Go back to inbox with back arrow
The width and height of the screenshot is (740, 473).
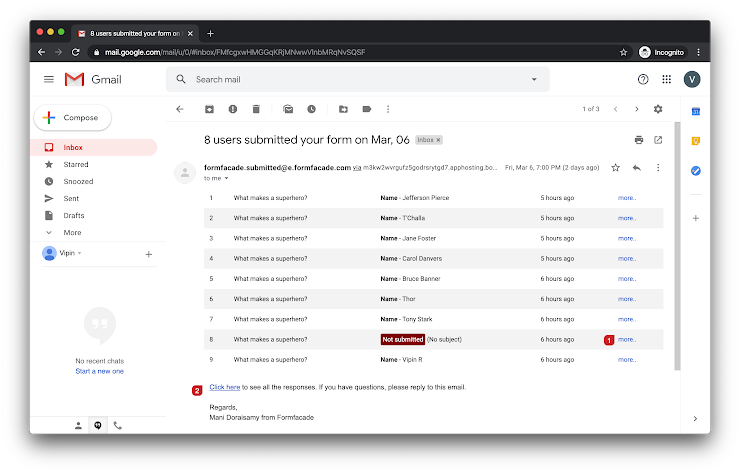coord(180,109)
